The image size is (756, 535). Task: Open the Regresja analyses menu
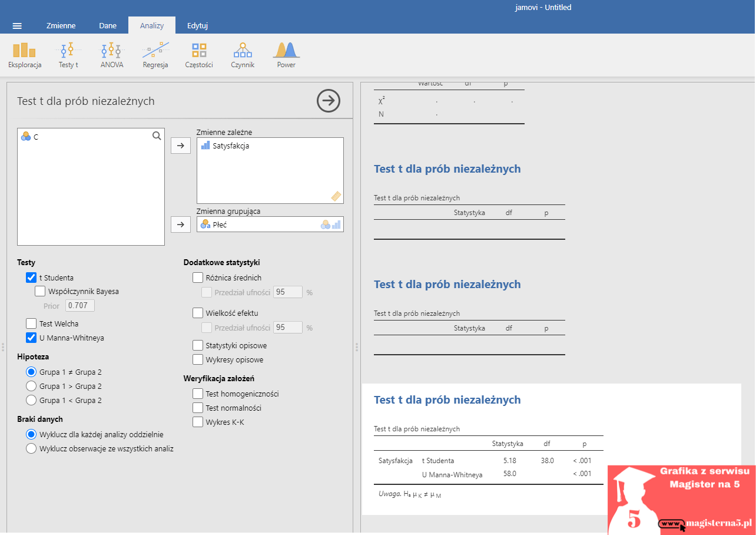pyautogui.click(x=155, y=55)
